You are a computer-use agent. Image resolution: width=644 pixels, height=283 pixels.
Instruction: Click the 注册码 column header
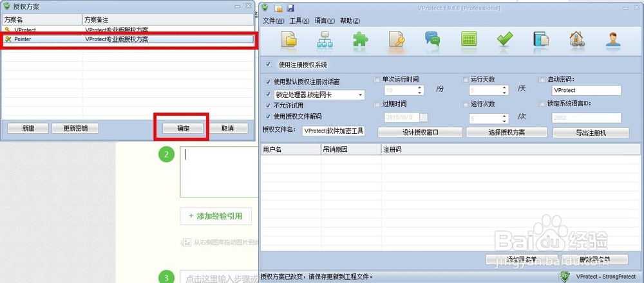coord(511,149)
